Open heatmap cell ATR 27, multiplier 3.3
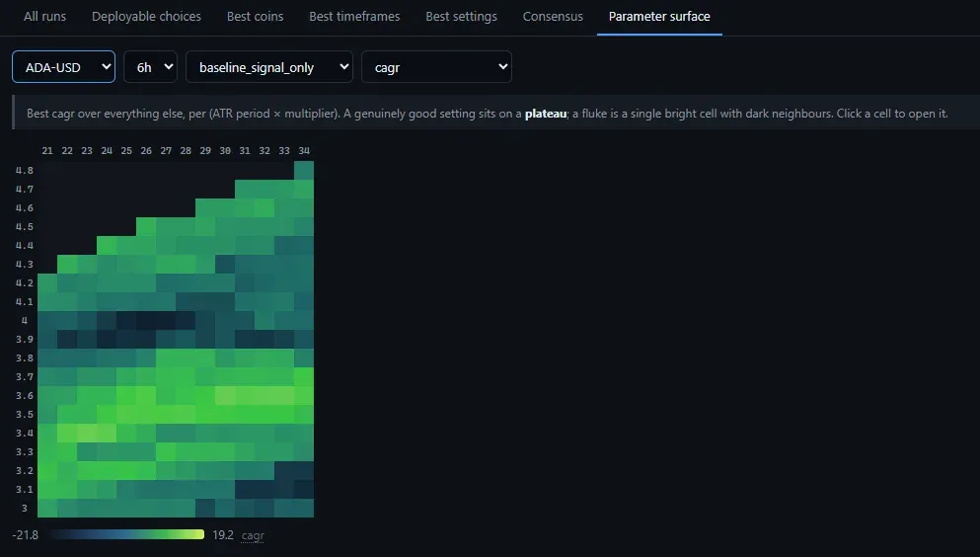This screenshot has width=980, height=557. 166,451
